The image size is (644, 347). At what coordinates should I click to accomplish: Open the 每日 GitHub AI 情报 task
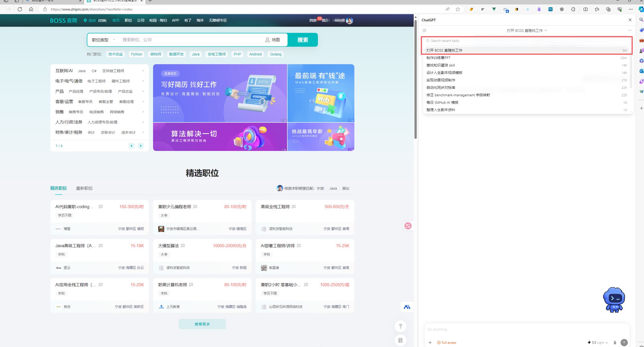(x=527, y=102)
